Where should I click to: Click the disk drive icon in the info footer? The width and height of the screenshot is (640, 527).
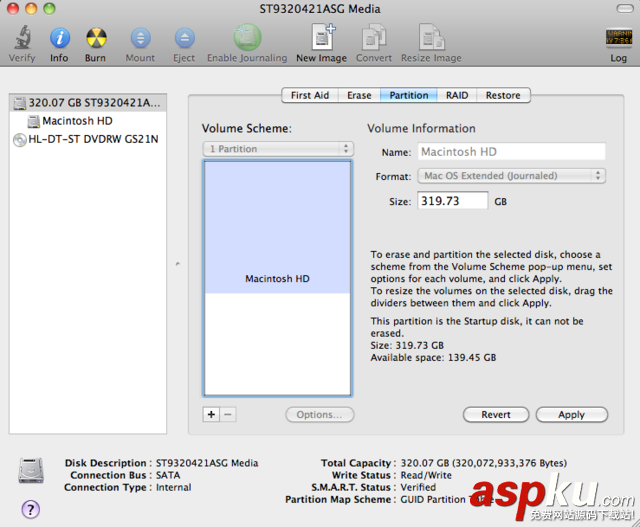click(31, 471)
